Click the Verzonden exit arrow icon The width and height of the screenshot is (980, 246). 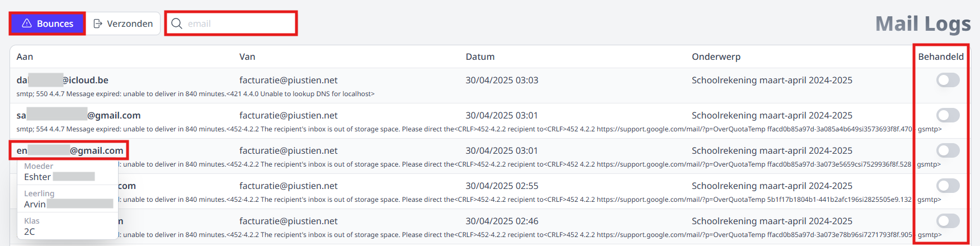coord(98,23)
